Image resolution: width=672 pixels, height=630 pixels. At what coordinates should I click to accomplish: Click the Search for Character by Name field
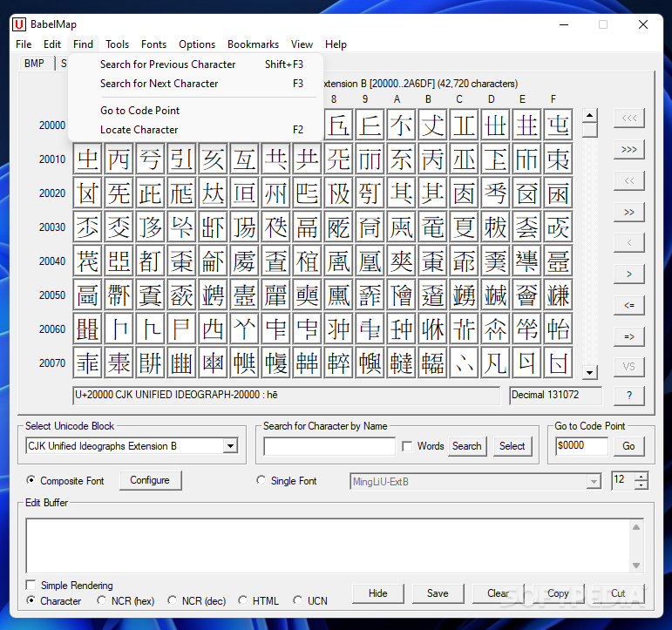tap(329, 446)
